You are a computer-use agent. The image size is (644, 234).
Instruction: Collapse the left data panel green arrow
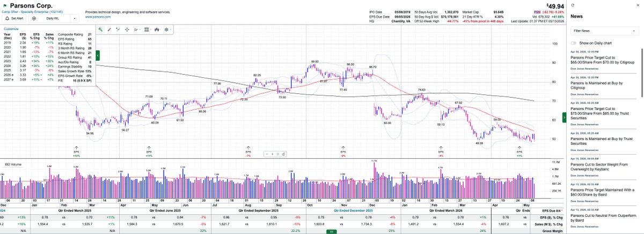click(98, 55)
